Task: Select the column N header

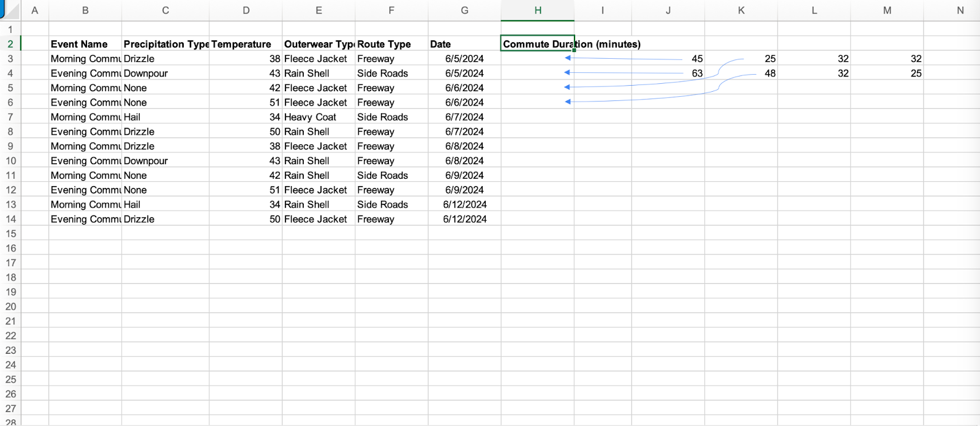Action: pos(960,10)
